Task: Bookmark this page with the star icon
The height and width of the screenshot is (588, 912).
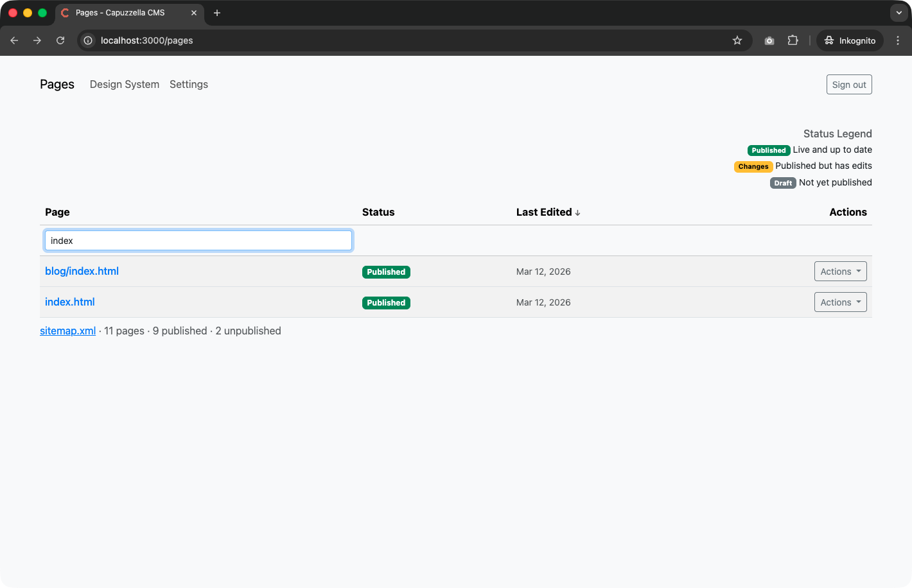Action: pos(737,40)
